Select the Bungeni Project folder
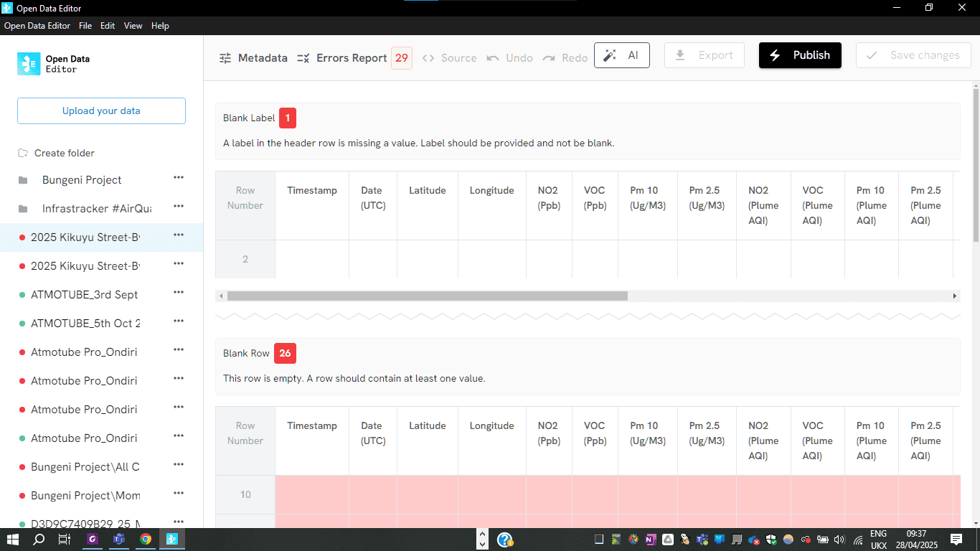The height and width of the screenshot is (551, 980). click(x=82, y=180)
